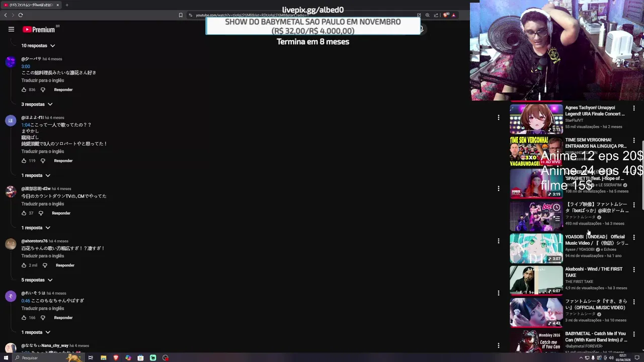
Task: Open the @ahorotoru76 channel name
Action: (34, 241)
